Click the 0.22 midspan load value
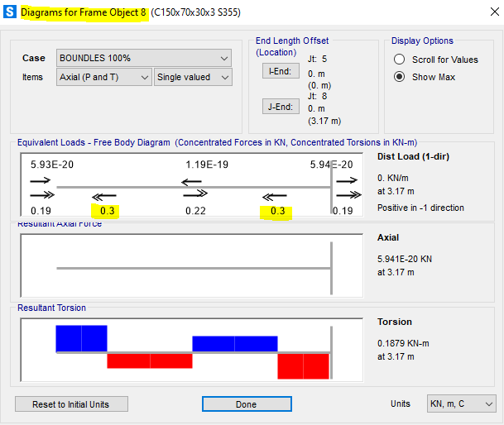This screenshot has width=504, height=425. [x=194, y=211]
